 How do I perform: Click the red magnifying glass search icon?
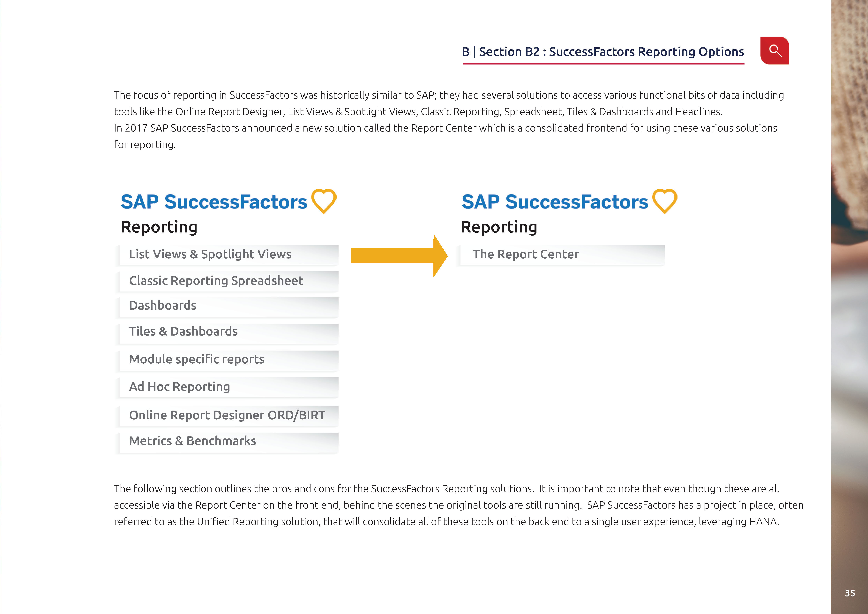775,51
